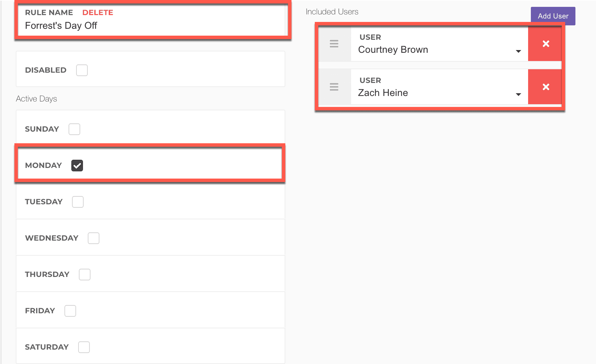Viewport: 596px width, 364px height.
Task: Click the Included Users heading
Action: click(x=332, y=12)
